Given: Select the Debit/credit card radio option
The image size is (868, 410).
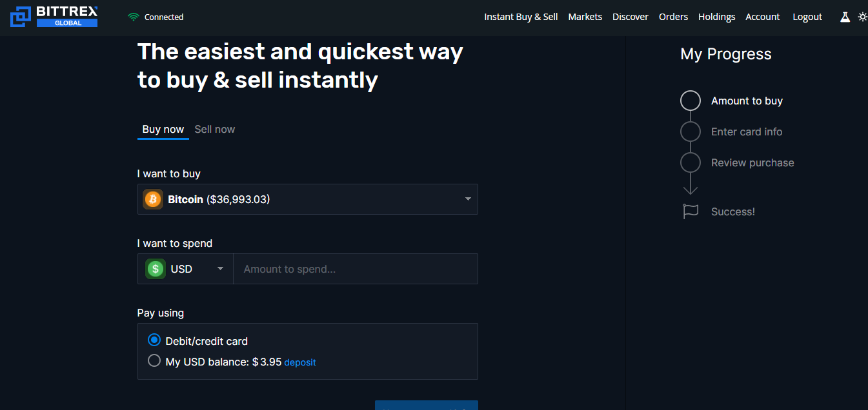Looking at the screenshot, I should point(154,340).
